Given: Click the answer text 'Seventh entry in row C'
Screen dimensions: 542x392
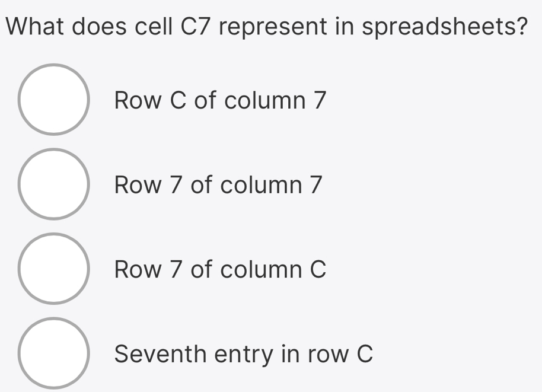Looking at the screenshot, I should coord(244,354).
